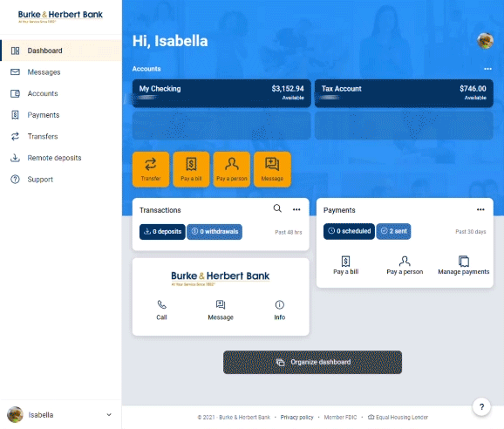Search transactions with the magnifier icon
The width and height of the screenshot is (504, 429).
click(x=277, y=208)
